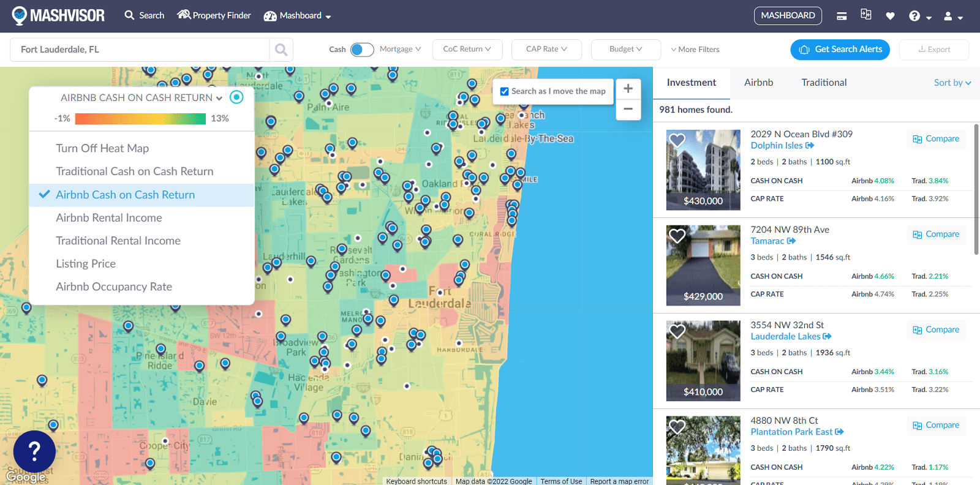
Task: Click the magnifier search button beside location
Action: [x=281, y=50]
